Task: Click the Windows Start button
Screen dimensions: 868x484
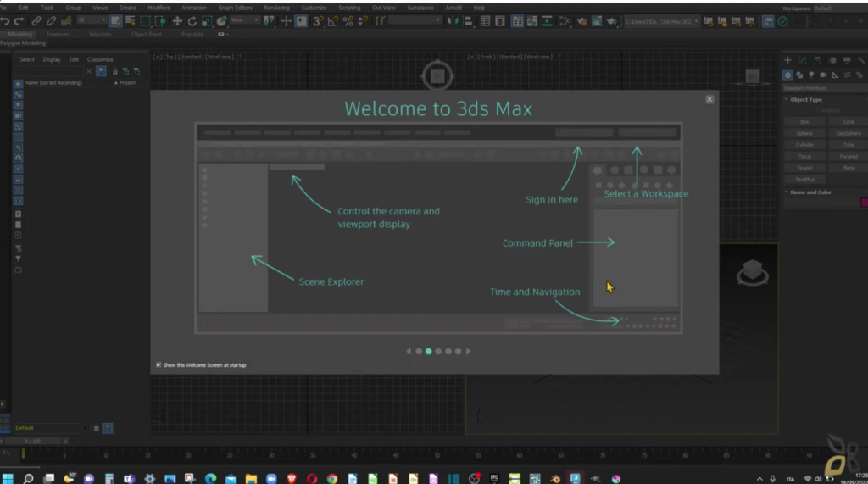Action: [8, 478]
